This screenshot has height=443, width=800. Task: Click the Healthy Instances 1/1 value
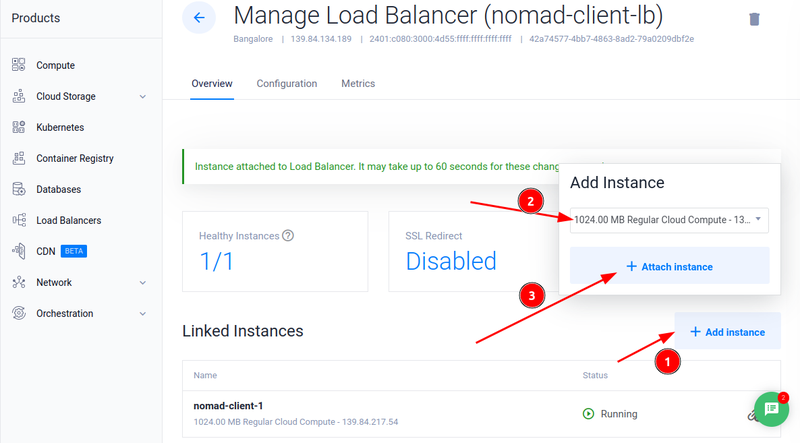(216, 261)
